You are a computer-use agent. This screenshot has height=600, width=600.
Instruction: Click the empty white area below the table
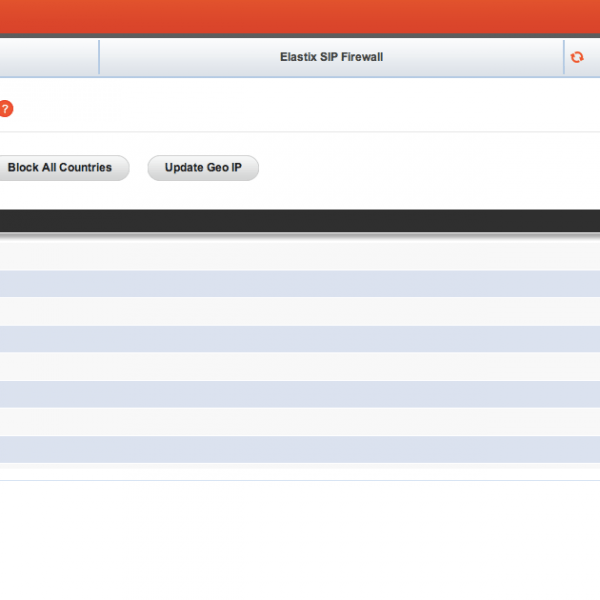(300, 540)
